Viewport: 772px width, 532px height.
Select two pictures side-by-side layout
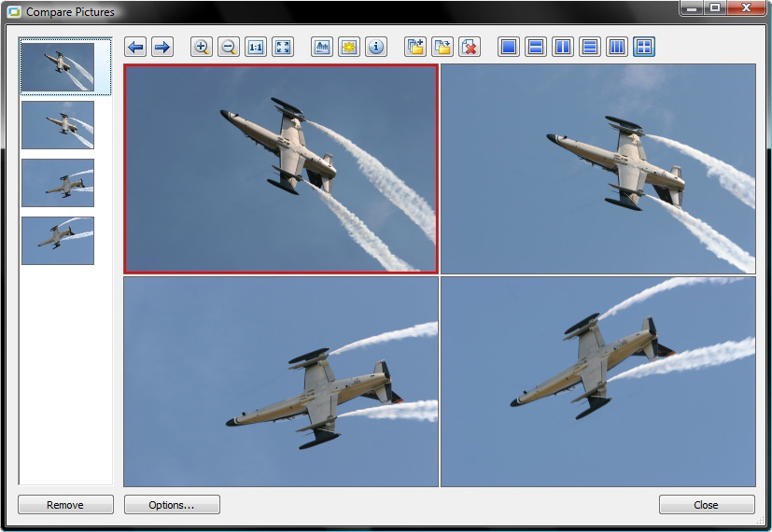point(563,47)
